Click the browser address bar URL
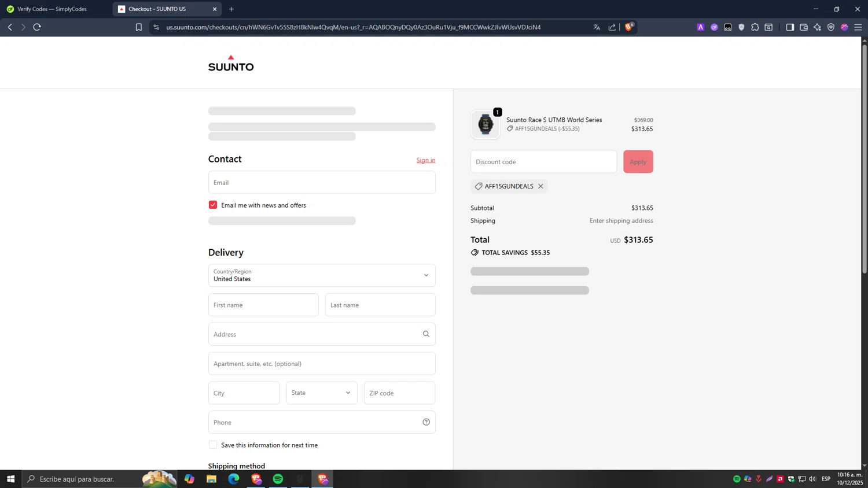Image resolution: width=868 pixels, height=488 pixels. 354,27
